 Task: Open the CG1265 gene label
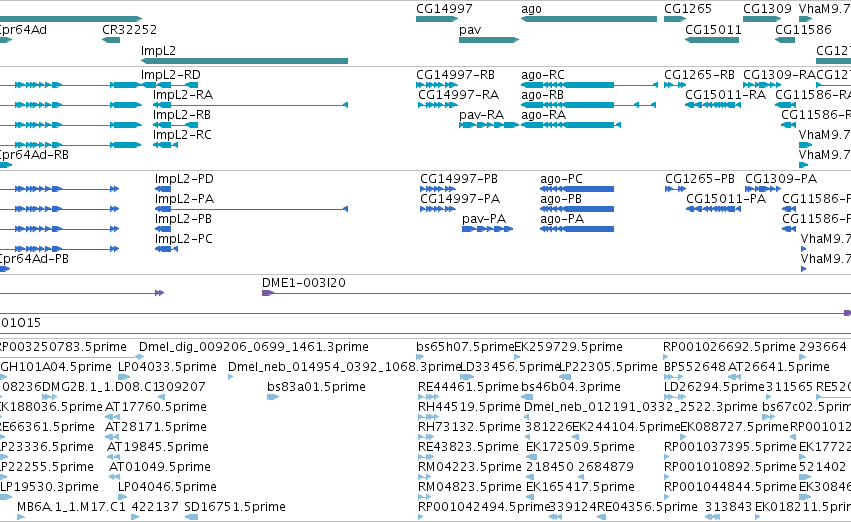pyautogui.click(x=688, y=9)
